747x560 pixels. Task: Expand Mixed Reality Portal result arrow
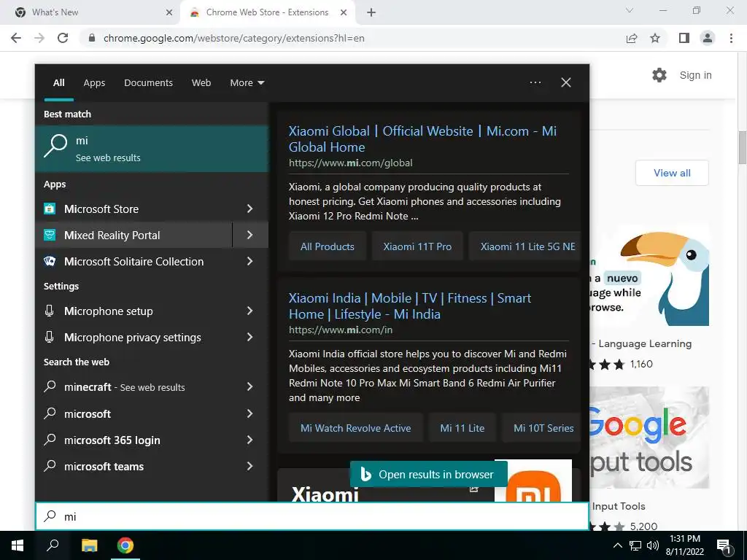click(250, 235)
